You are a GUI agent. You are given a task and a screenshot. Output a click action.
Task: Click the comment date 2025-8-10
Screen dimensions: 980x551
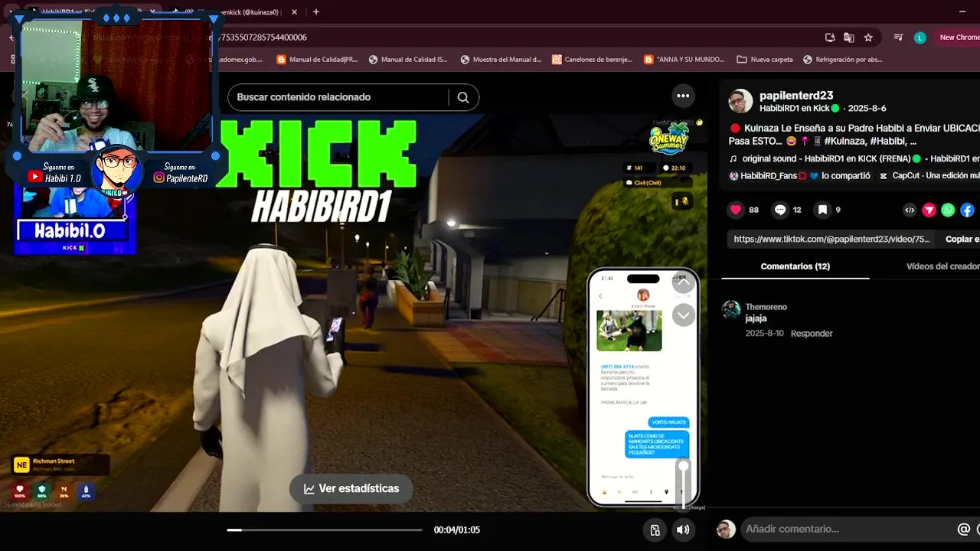(765, 334)
